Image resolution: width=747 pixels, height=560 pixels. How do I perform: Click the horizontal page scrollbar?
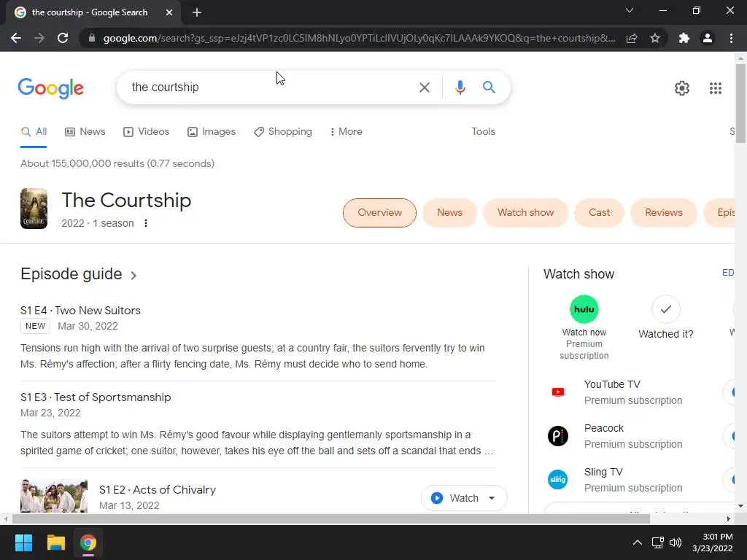[x=331, y=519]
